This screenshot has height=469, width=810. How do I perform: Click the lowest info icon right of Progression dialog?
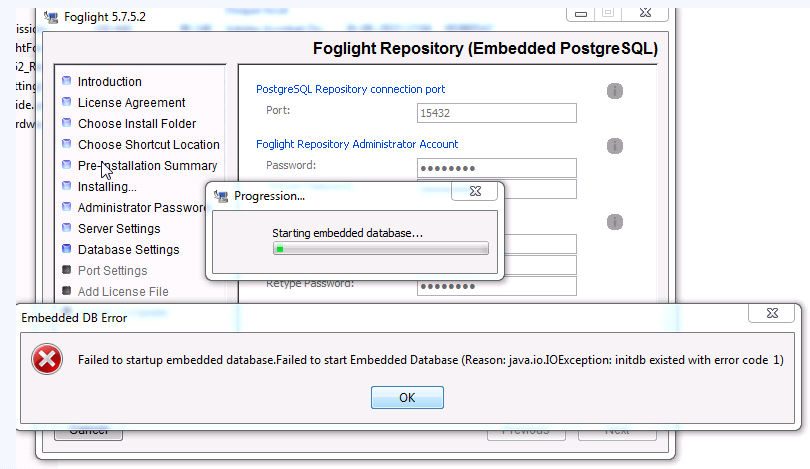(615, 222)
